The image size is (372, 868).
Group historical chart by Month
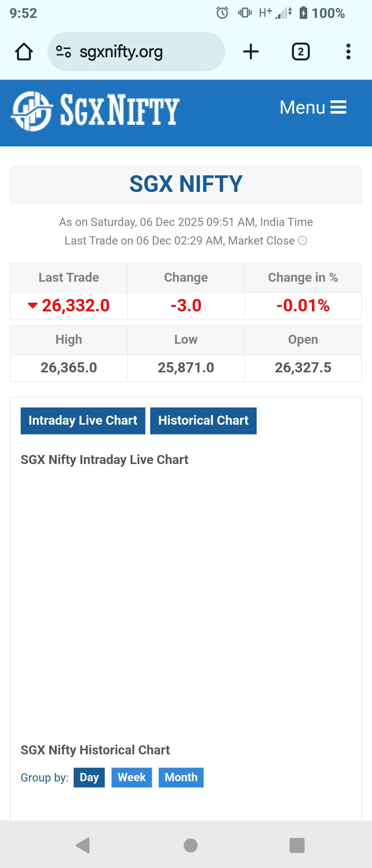pyautogui.click(x=181, y=777)
